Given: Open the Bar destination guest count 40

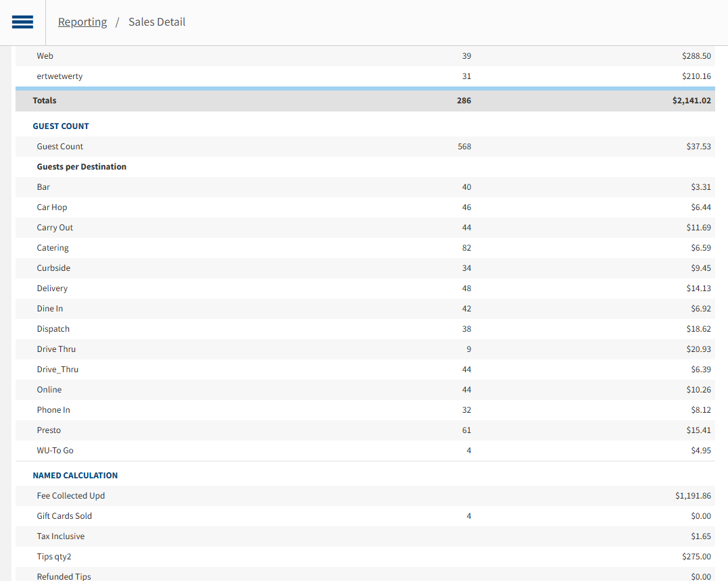Looking at the screenshot, I should tap(466, 186).
